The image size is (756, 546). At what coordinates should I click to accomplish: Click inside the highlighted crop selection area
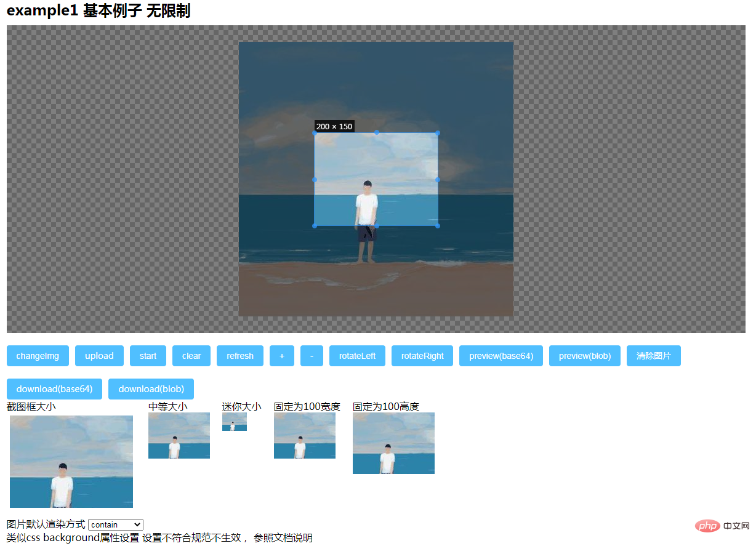tap(376, 179)
